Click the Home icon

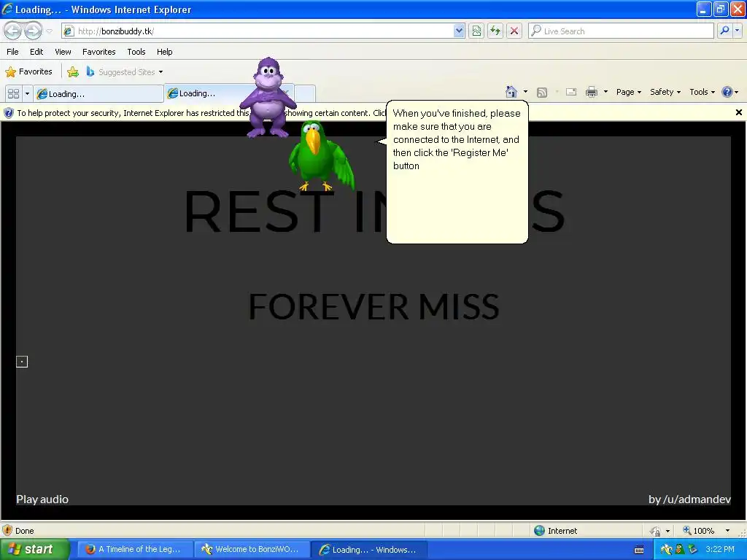(511, 92)
